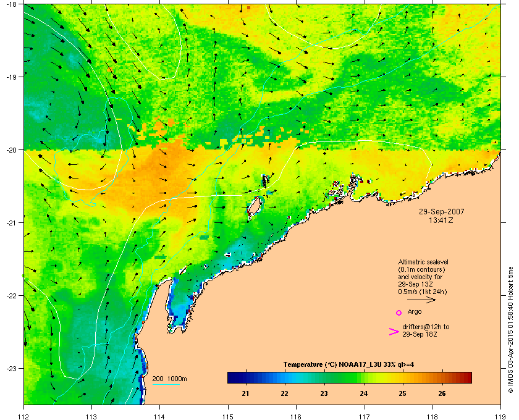Screen dimensions: 519x420
Task: Click the colorbar tick label 24
Action: coord(363,393)
